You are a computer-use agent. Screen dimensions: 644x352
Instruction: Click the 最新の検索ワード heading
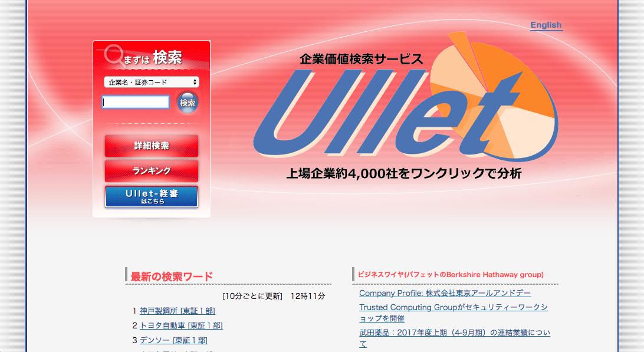click(x=172, y=277)
